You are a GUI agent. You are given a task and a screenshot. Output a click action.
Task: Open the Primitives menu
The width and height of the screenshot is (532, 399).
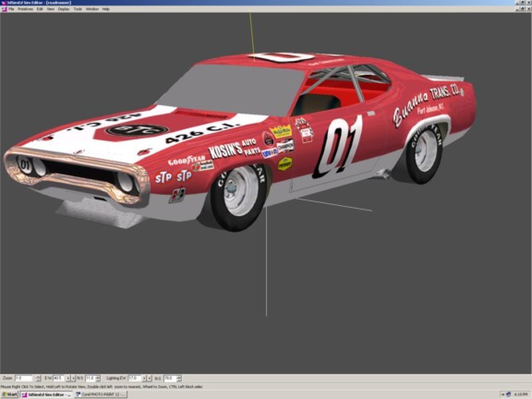coord(25,9)
